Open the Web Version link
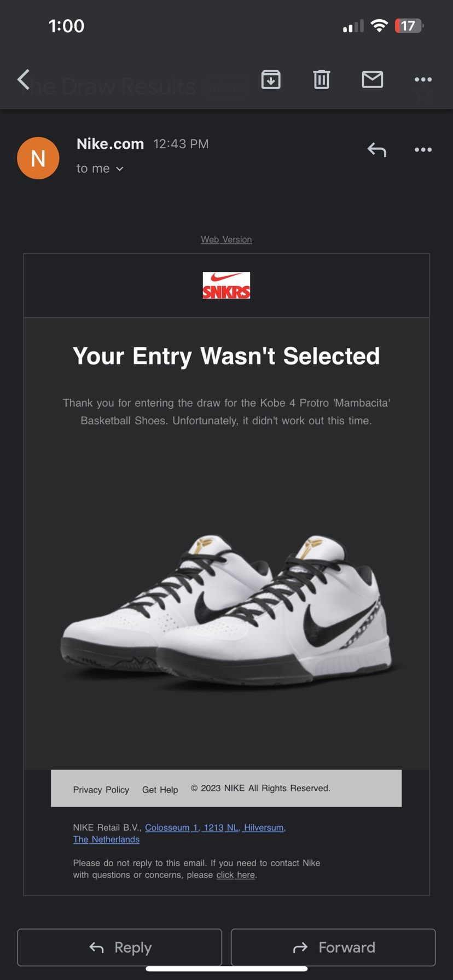The height and width of the screenshot is (980, 453). point(226,240)
